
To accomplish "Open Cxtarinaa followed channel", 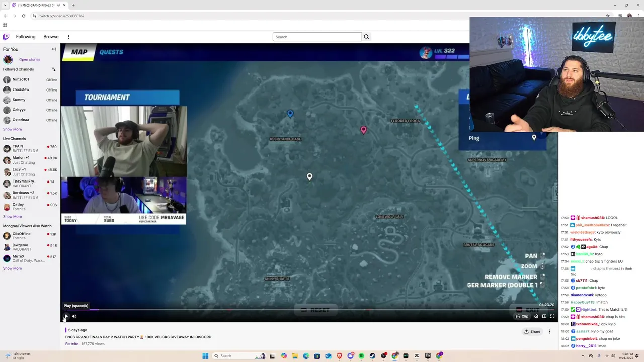I will click(x=30, y=120).
